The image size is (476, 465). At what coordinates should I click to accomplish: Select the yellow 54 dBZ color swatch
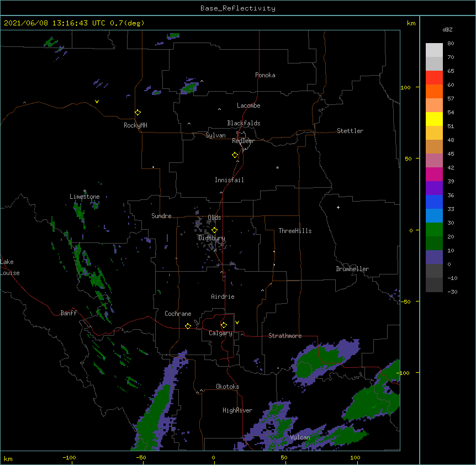pos(434,119)
